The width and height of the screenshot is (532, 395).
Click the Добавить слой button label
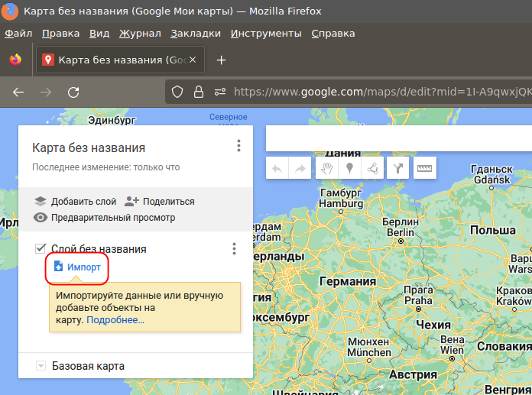point(83,202)
